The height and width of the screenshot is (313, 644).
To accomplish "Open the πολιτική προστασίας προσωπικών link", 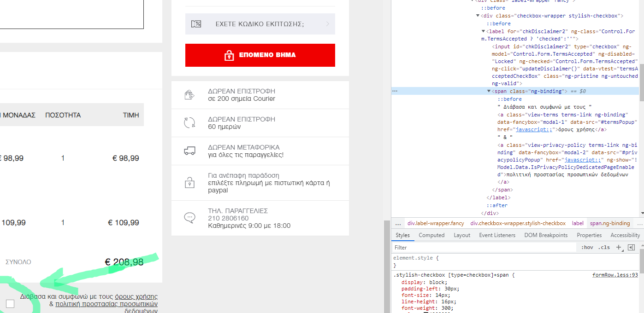I will pos(106,304).
